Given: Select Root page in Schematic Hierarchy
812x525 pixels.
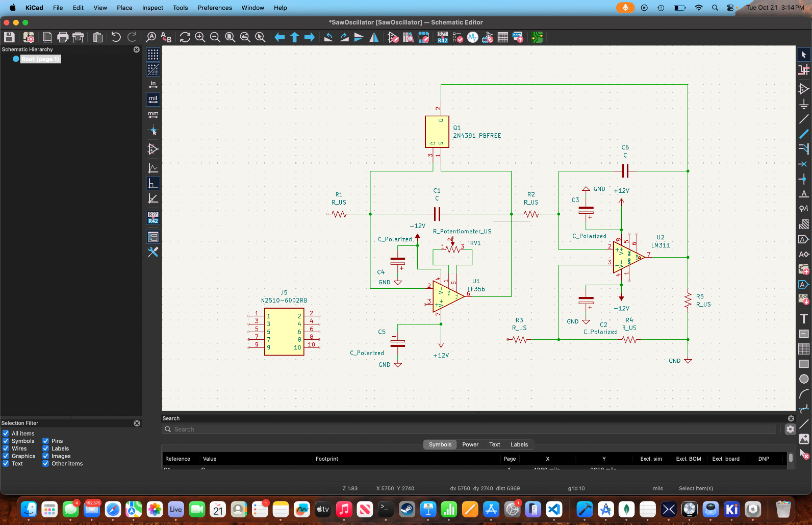Looking at the screenshot, I should click(40, 59).
